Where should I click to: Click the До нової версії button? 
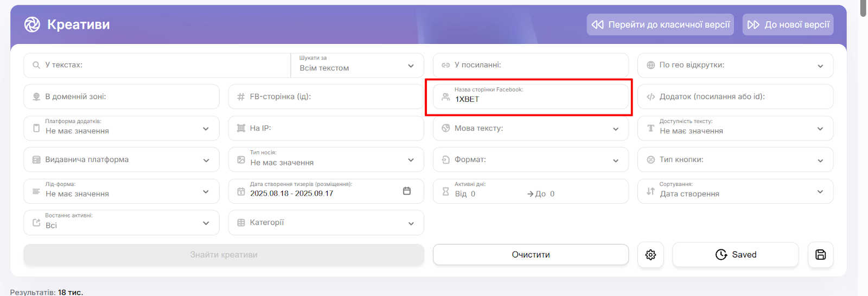(788, 24)
